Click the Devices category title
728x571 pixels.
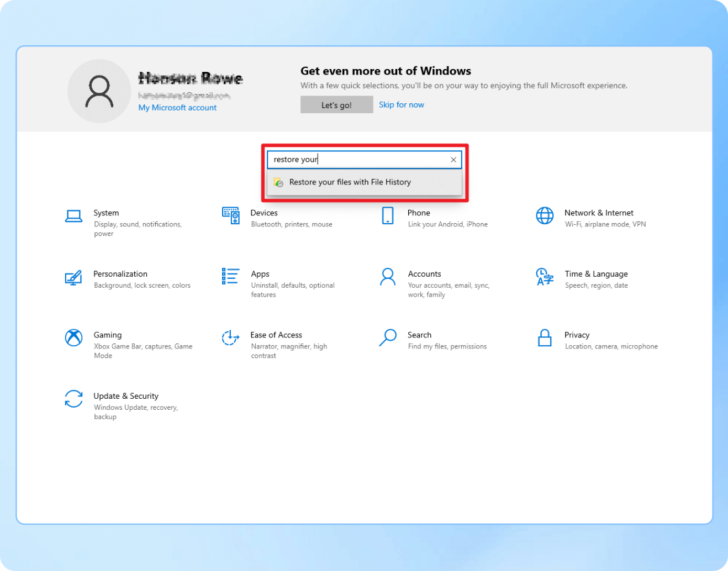click(264, 213)
